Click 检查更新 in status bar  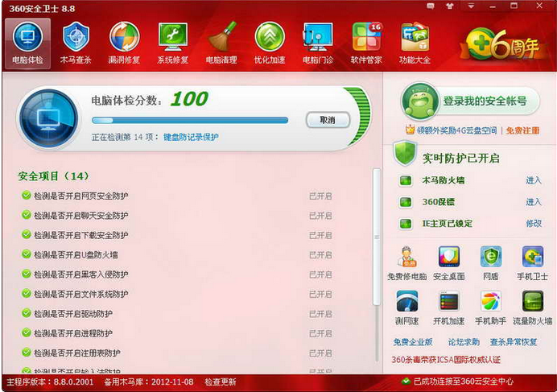click(x=221, y=382)
